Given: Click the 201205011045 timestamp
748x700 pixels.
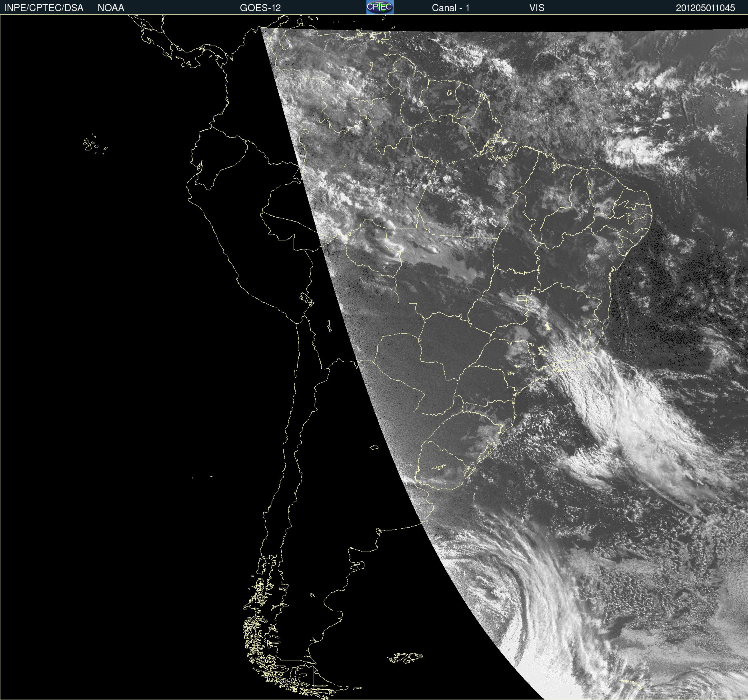Looking at the screenshot, I should pyautogui.click(x=705, y=8).
